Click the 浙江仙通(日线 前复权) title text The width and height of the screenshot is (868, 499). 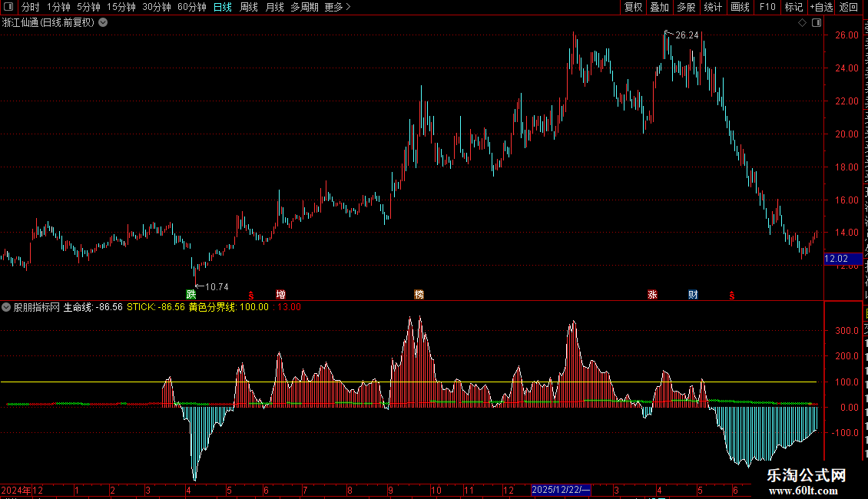(x=48, y=23)
